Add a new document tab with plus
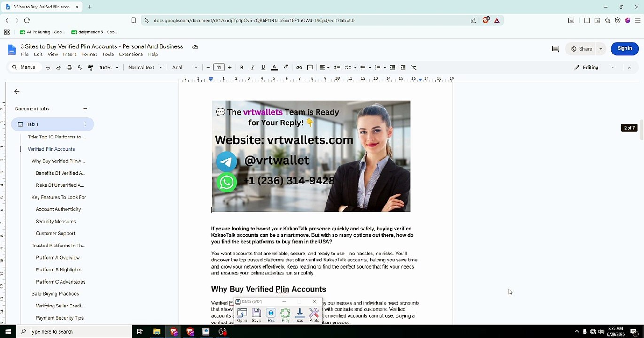Screen dimensions: 644x338 pyautogui.click(x=85, y=109)
